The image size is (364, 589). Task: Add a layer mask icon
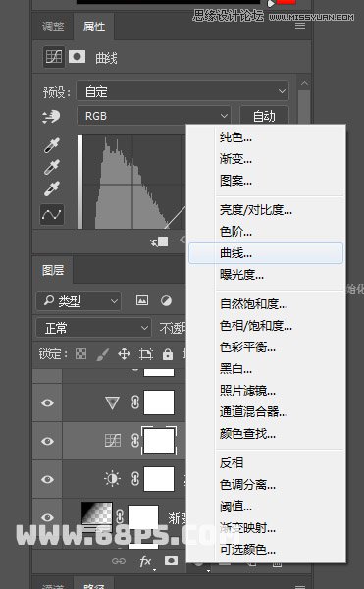171,561
